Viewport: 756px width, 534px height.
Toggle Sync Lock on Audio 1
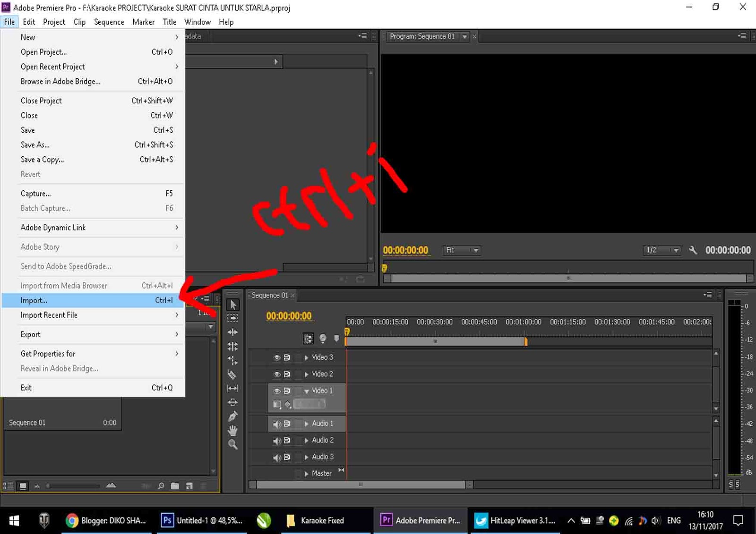pyautogui.click(x=287, y=424)
